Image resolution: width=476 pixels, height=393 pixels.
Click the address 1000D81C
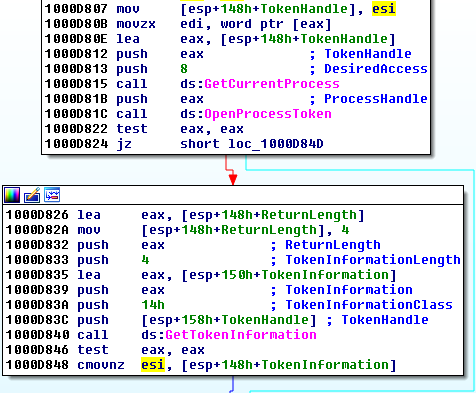tap(76, 114)
